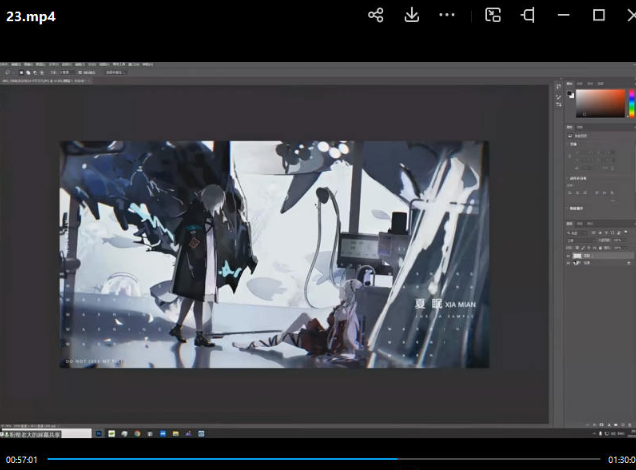
Task: Filter layers by type (T) layer icon
Action: 606,233
